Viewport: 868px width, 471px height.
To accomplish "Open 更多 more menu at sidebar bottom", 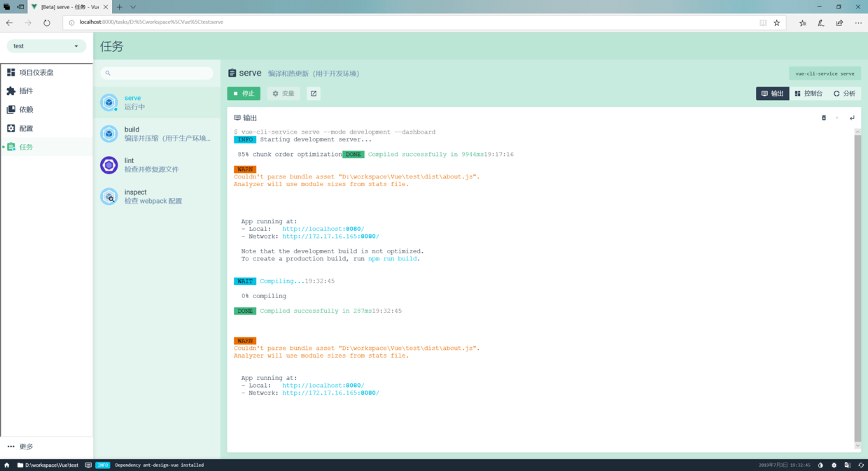I will 46,447.
